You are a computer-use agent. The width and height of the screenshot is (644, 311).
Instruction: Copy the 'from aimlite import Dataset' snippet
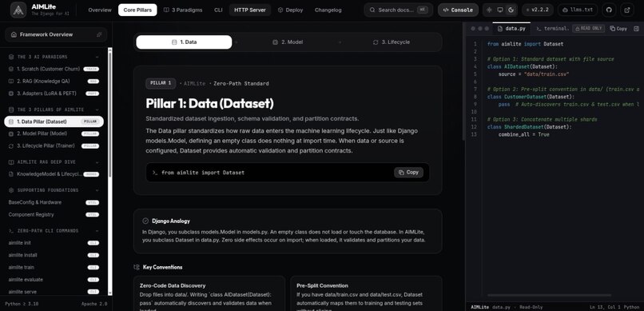click(408, 173)
